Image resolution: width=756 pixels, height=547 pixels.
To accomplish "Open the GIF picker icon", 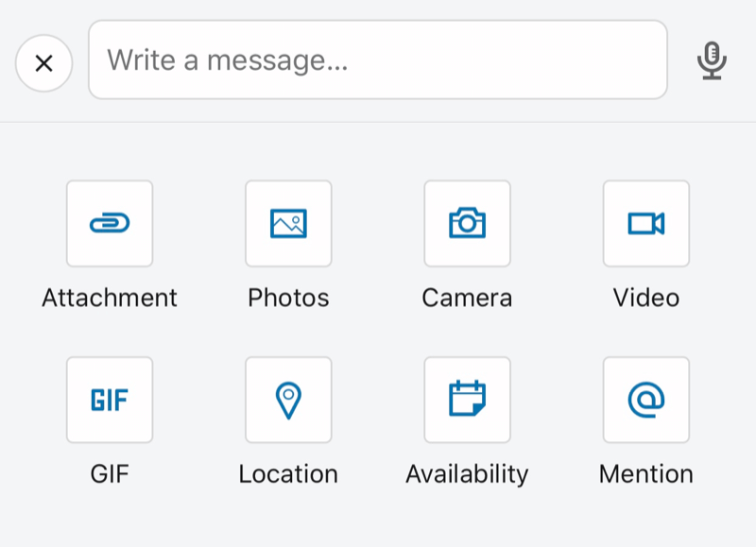I will pyautogui.click(x=110, y=400).
